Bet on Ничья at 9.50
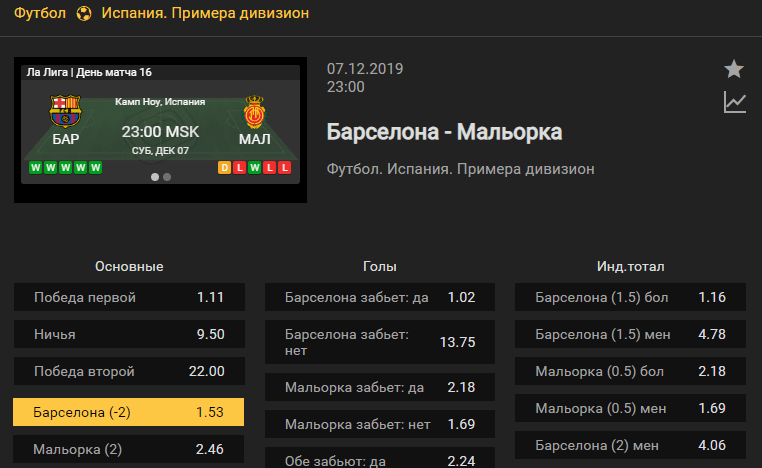 click(129, 334)
